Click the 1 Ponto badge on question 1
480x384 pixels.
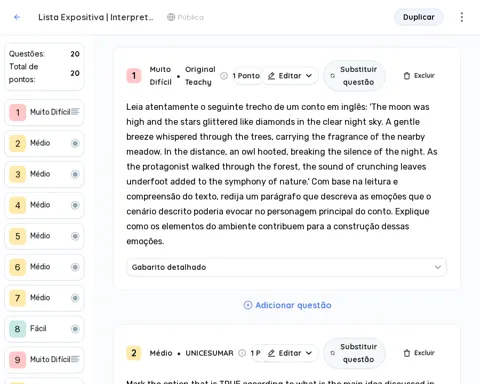click(x=246, y=76)
